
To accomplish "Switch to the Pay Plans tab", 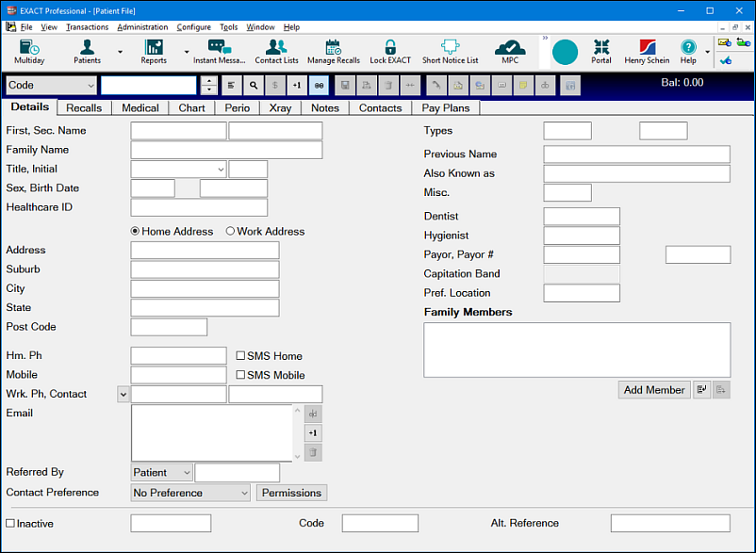I will [446, 108].
